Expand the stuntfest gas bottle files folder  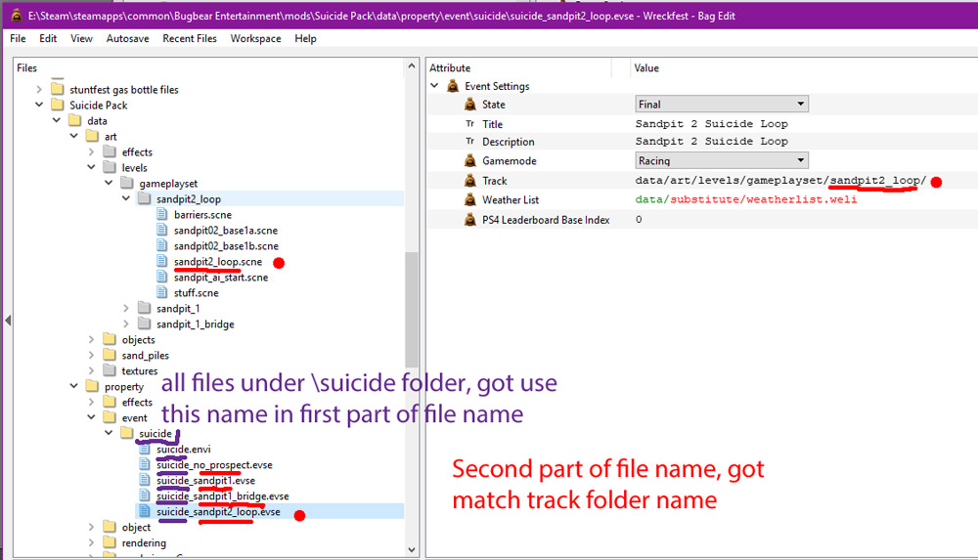coord(39,90)
